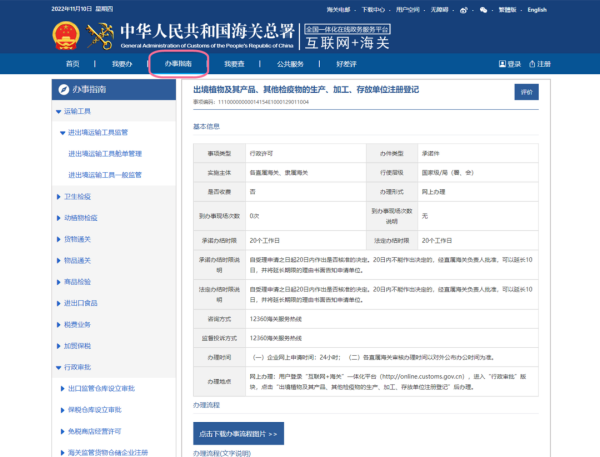This screenshot has height=457, width=600.
Task: Click the 注册 register link
Action: click(x=540, y=64)
